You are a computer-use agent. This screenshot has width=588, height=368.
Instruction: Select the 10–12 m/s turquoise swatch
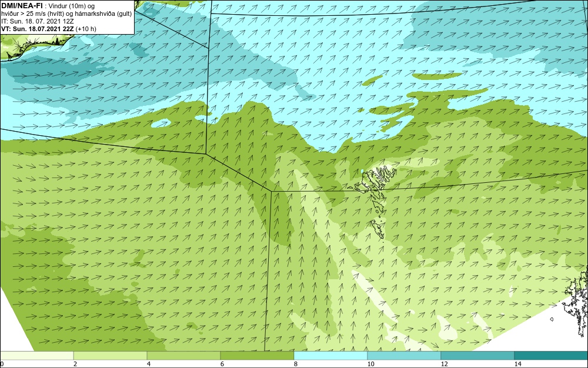tap(405, 356)
